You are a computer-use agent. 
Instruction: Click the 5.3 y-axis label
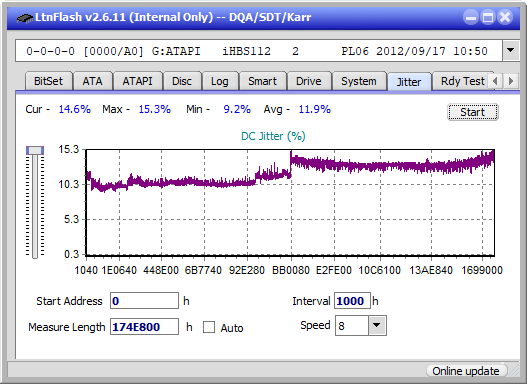[x=71, y=219]
